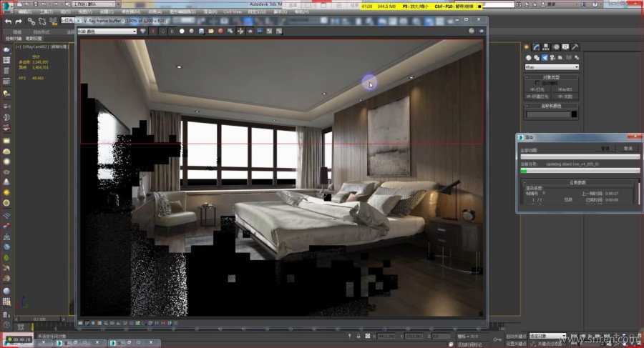Open the 工具(T) menu
Viewport: 644px width, 348px height.
[x=46, y=12]
